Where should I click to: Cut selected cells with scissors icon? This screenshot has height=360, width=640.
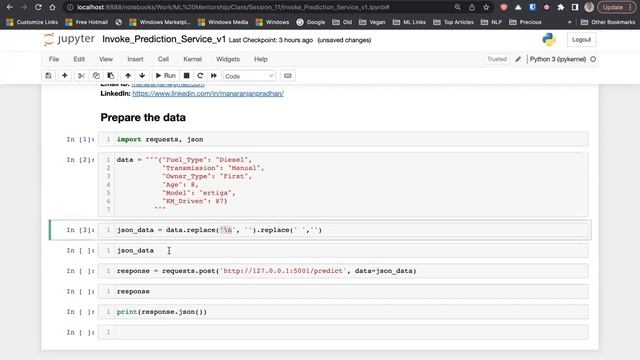tap(81, 76)
